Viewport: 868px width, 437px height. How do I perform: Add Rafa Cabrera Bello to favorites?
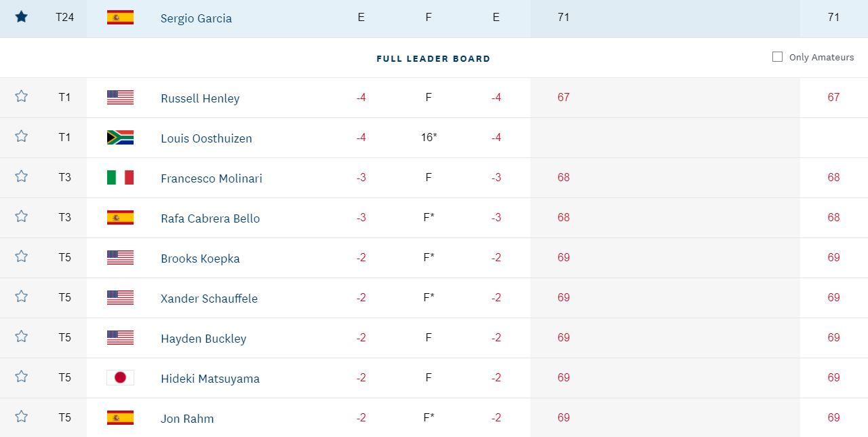pos(21,217)
